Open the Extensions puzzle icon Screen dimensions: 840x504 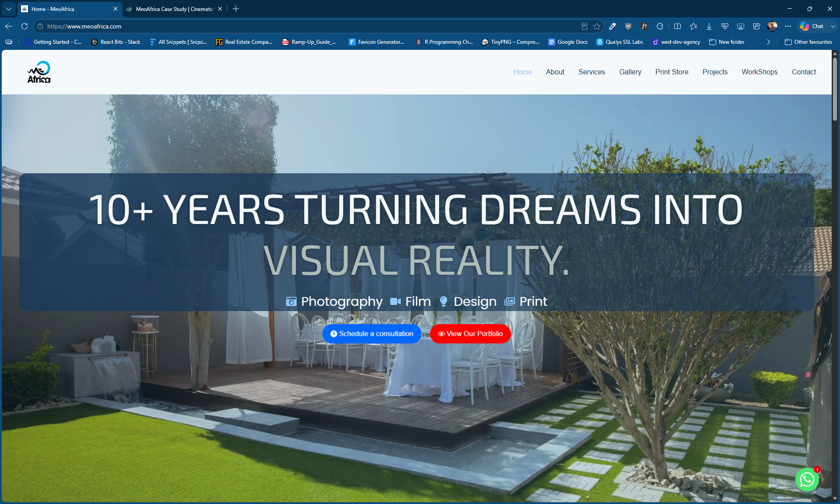point(660,26)
